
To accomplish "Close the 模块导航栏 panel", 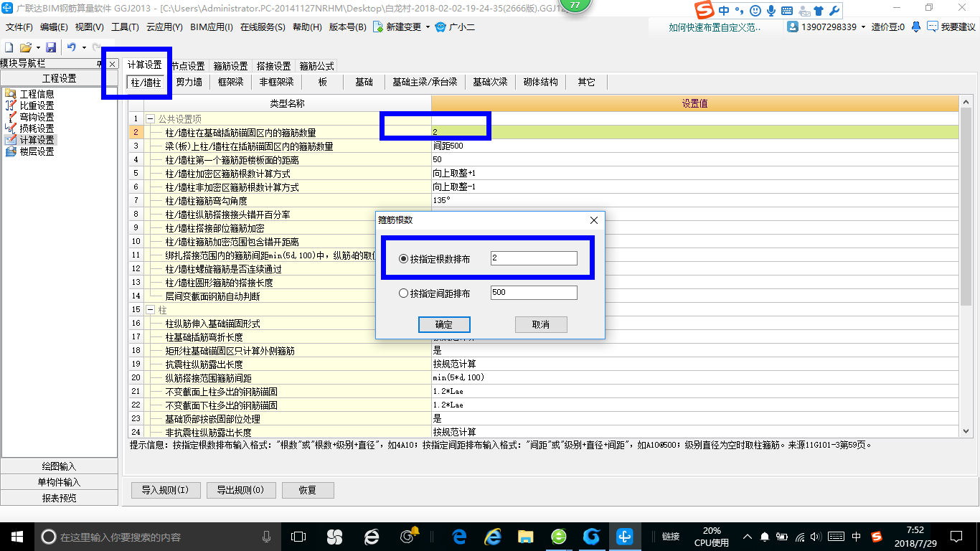I will point(113,64).
